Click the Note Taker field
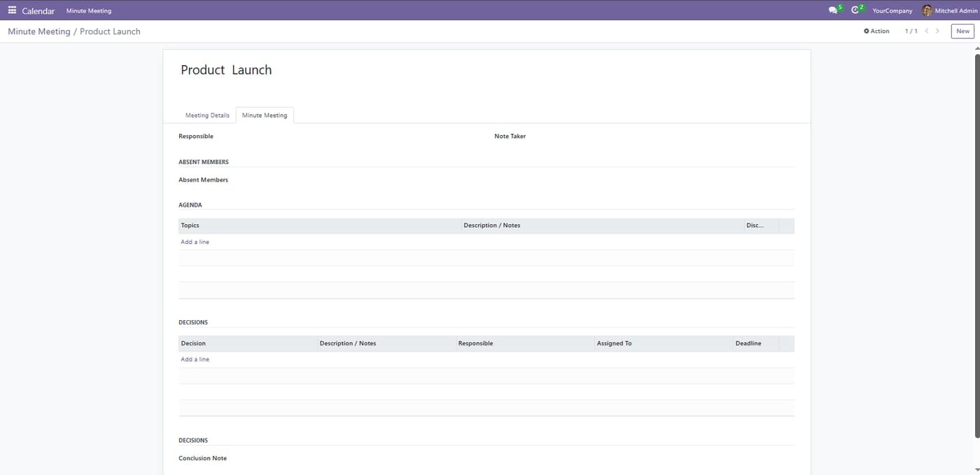The image size is (980, 475). point(510,136)
